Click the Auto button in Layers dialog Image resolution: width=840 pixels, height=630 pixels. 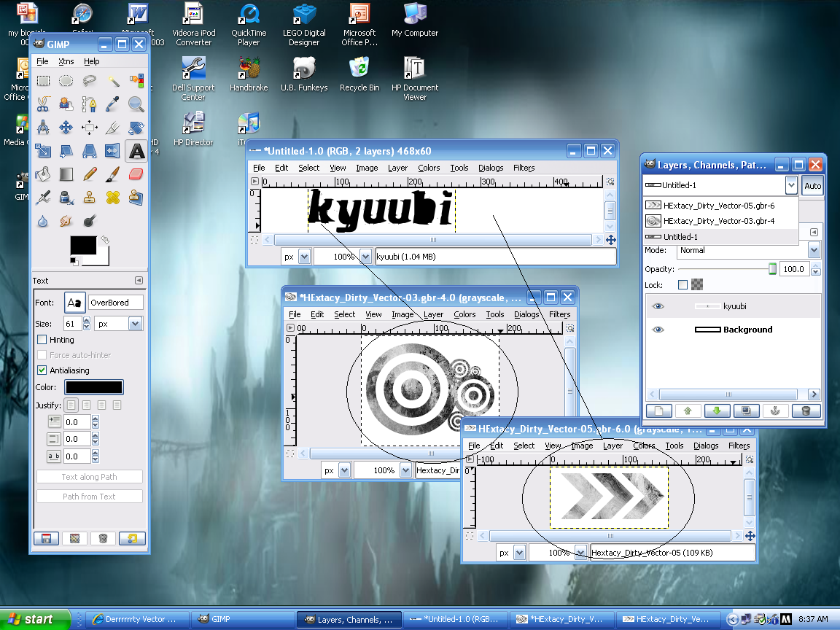(x=812, y=186)
